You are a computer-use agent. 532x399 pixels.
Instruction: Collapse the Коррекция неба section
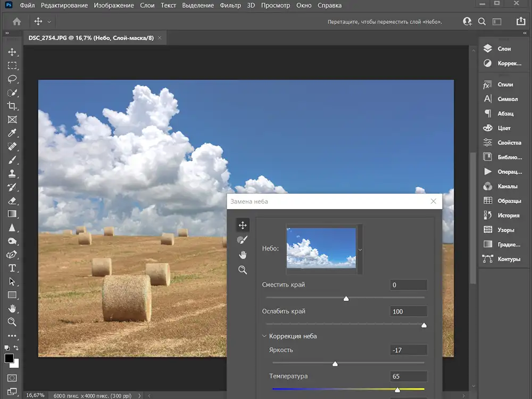pyautogui.click(x=264, y=336)
